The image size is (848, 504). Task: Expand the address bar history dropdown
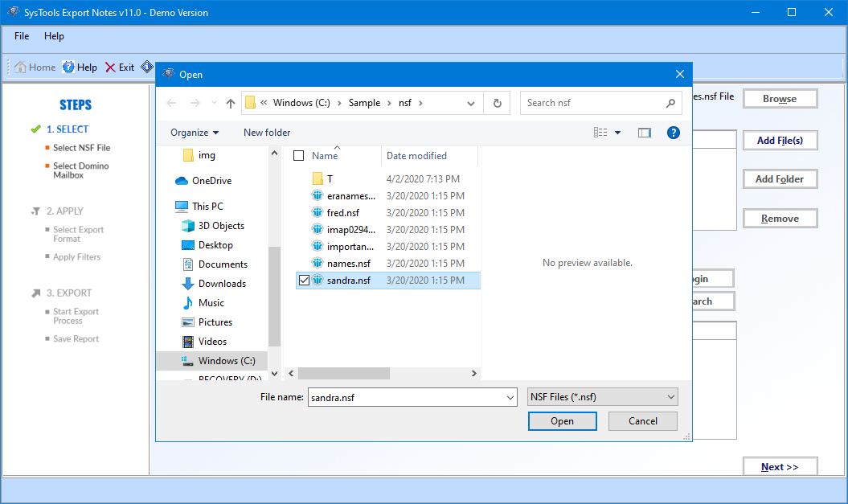[470, 103]
